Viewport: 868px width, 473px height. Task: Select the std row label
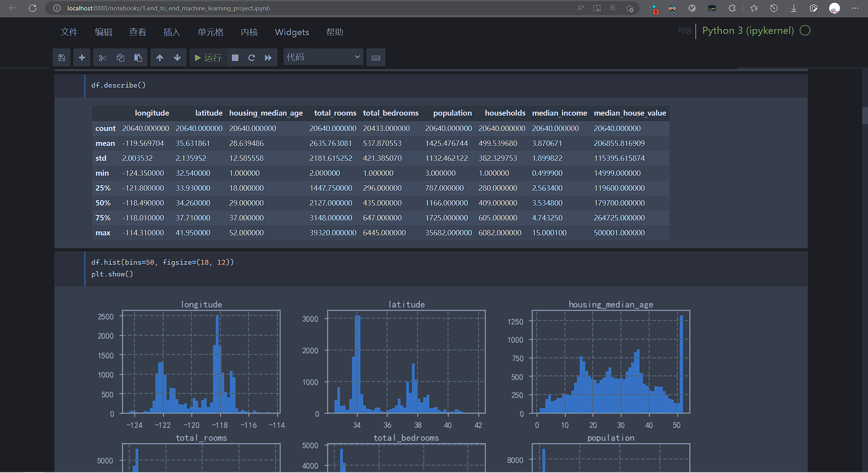(101, 158)
